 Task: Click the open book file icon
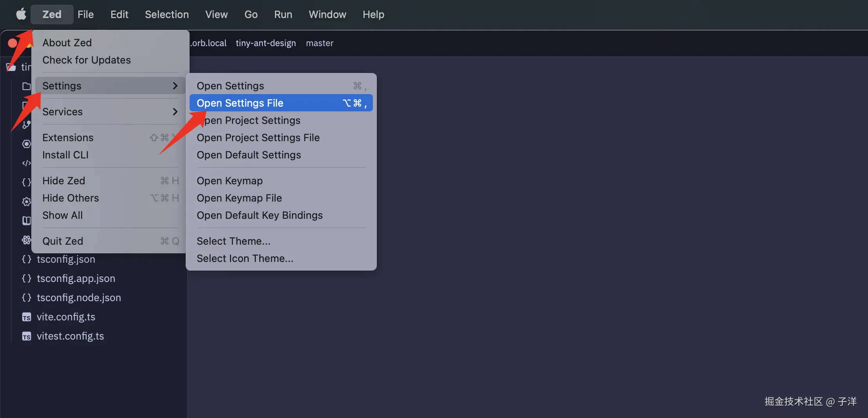click(26, 220)
